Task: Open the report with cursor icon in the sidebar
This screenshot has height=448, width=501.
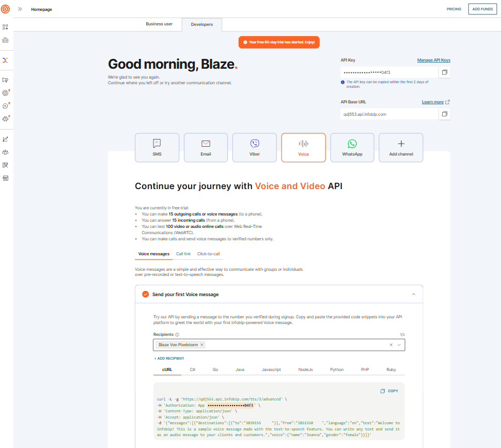Action: pyautogui.click(x=6, y=165)
